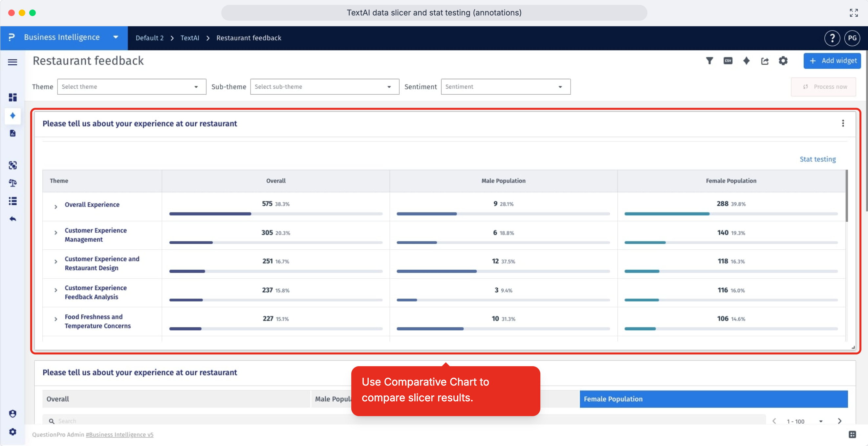Image resolution: width=868 pixels, height=446 pixels.
Task: Expand Customer Experience and Restaurant Design row
Action: [55, 261]
